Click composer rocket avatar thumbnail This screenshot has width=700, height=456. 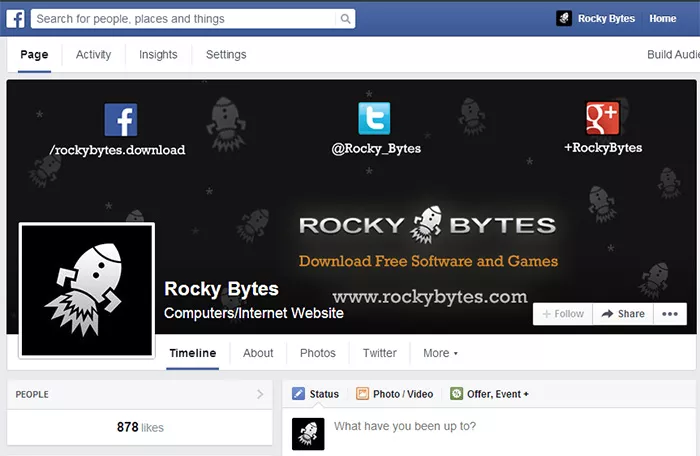(308, 434)
